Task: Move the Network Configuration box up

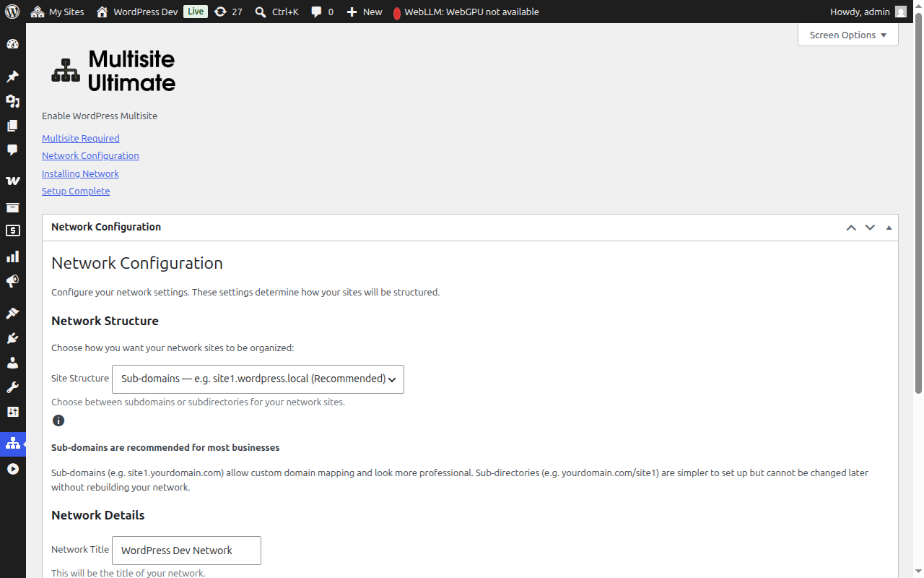Action: [x=851, y=228]
